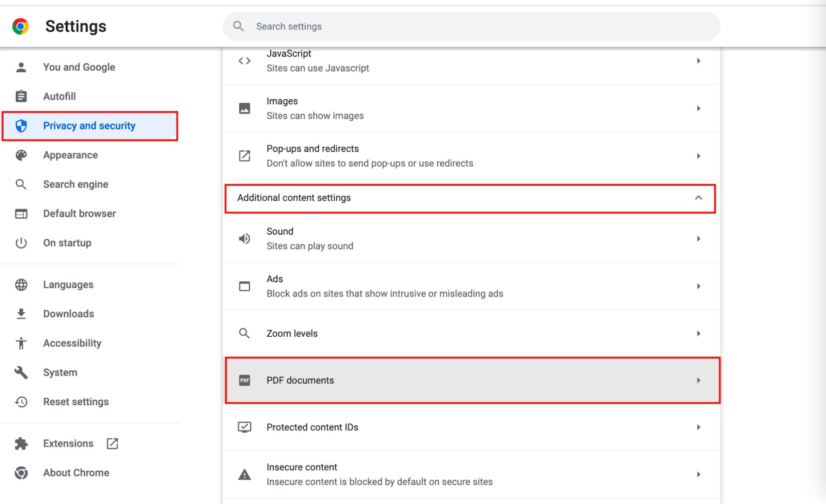The width and height of the screenshot is (826, 504).
Task: Click the Images picture icon
Action: pos(245,108)
